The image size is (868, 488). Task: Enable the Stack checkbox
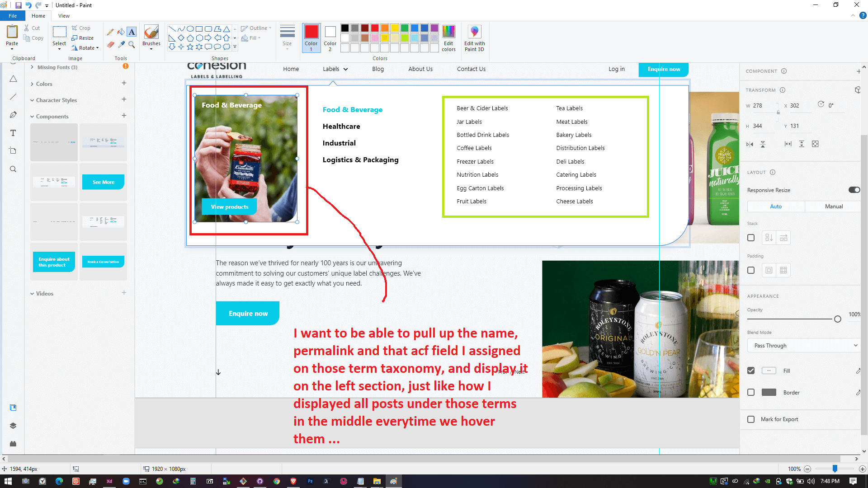[751, 238]
